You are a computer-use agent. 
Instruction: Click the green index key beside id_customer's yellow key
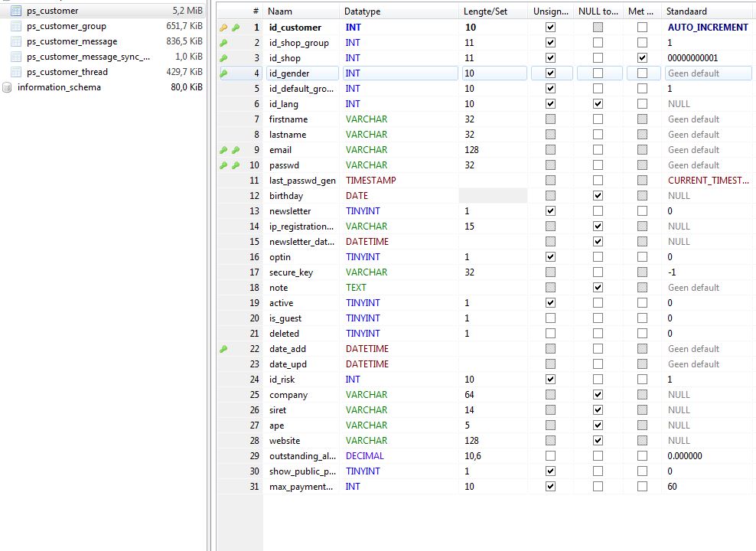coord(236,28)
